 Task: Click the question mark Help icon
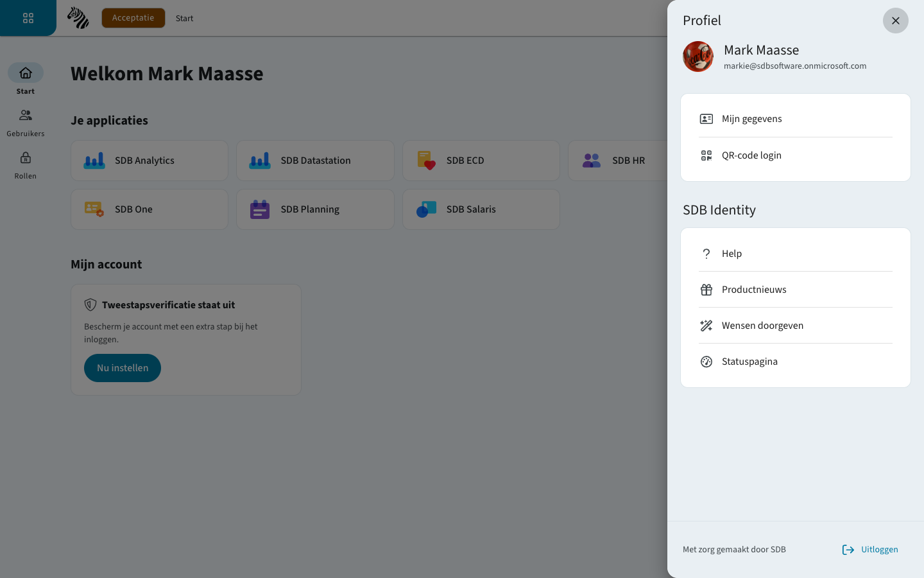(x=706, y=254)
